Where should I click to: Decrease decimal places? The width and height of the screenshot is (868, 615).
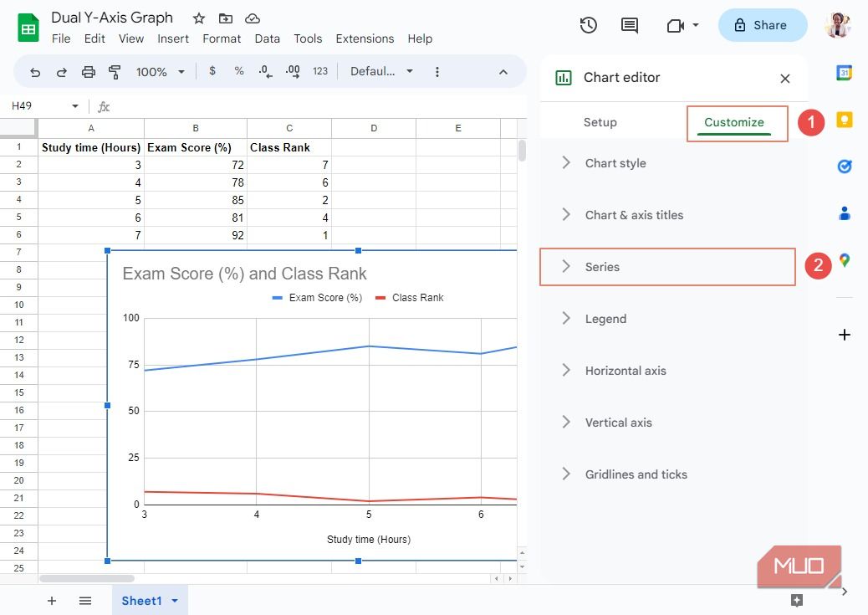(265, 72)
